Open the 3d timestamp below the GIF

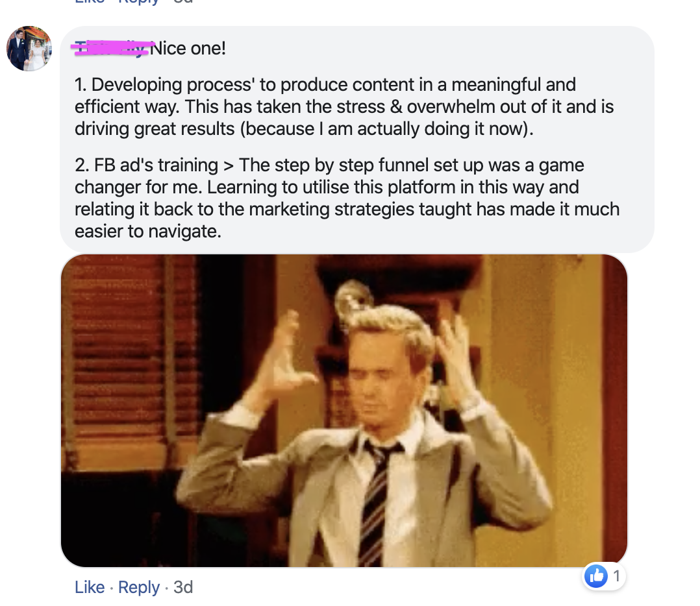click(x=183, y=587)
